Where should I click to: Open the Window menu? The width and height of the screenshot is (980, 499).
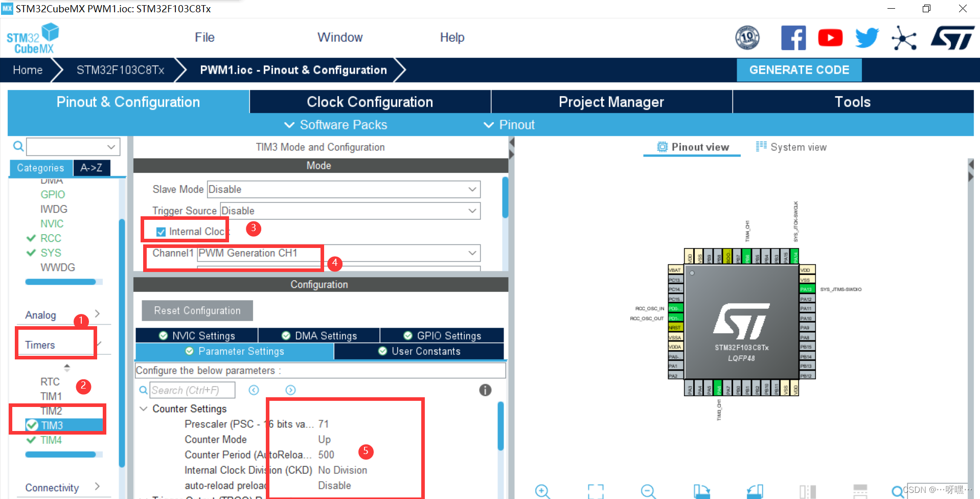339,37
